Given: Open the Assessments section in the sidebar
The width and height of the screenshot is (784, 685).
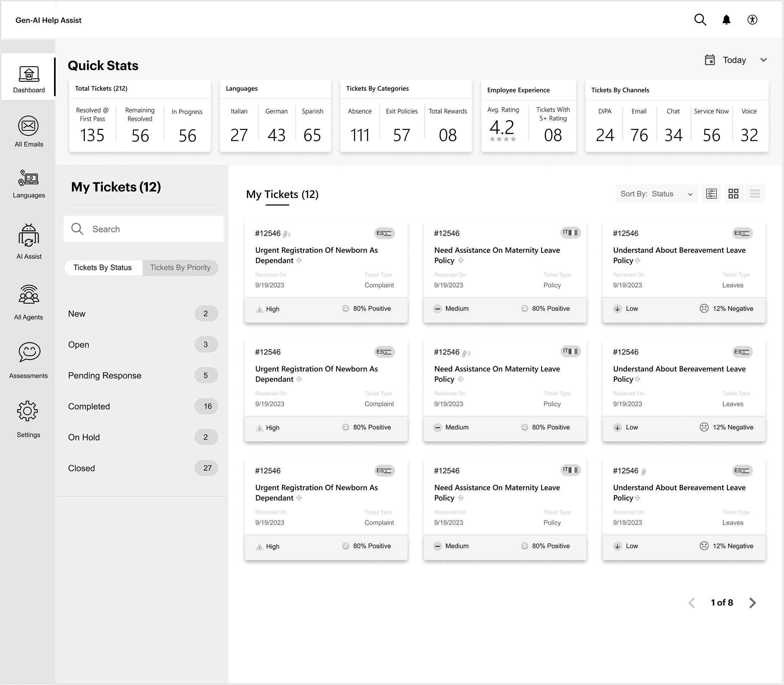Looking at the screenshot, I should pyautogui.click(x=29, y=360).
